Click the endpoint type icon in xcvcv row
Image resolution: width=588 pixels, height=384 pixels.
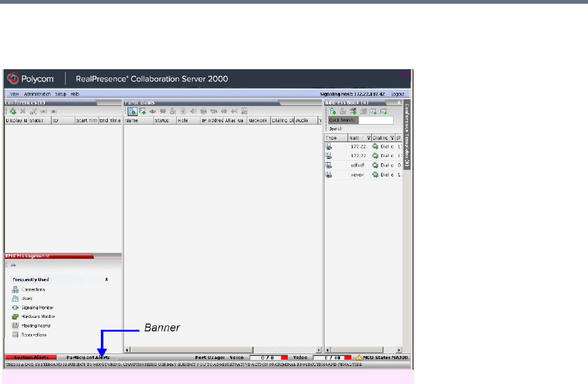point(328,175)
